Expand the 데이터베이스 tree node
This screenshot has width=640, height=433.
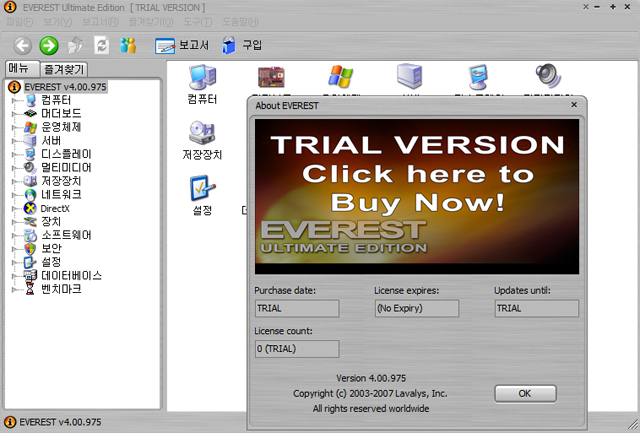[15, 276]
